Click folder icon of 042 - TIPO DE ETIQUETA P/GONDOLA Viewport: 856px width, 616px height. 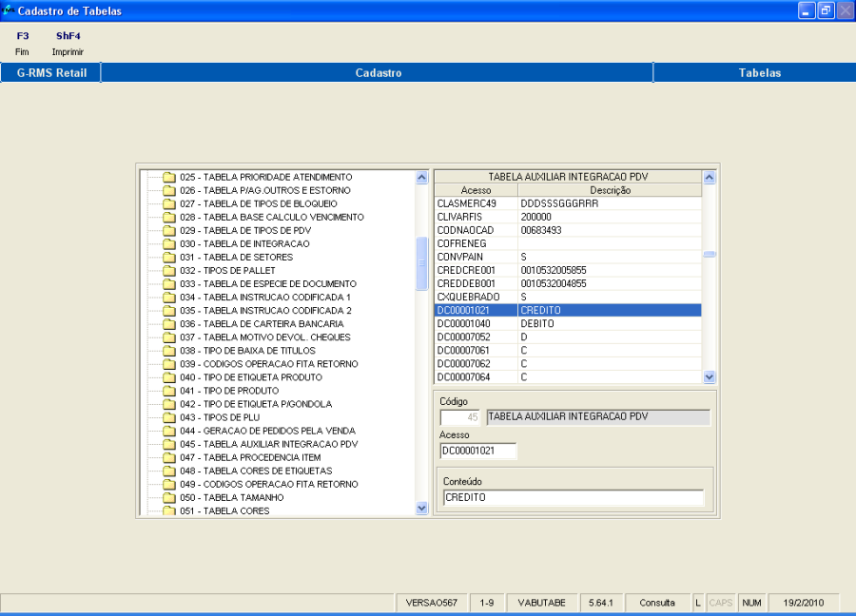[x=169, y=404]
